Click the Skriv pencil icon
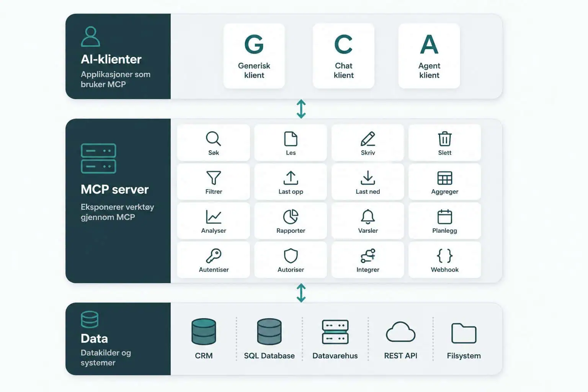 (368, 139)
